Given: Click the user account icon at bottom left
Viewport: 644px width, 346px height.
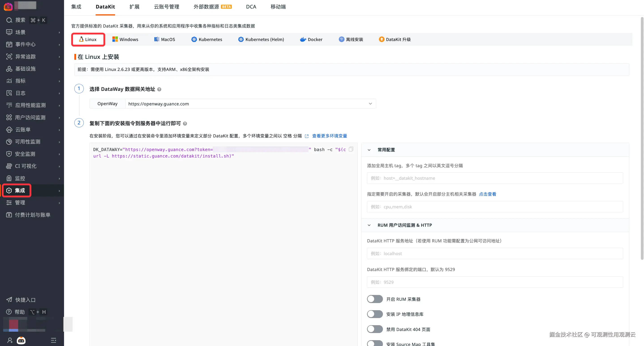Looking at the screenshot, I should [x=10, y=340].
